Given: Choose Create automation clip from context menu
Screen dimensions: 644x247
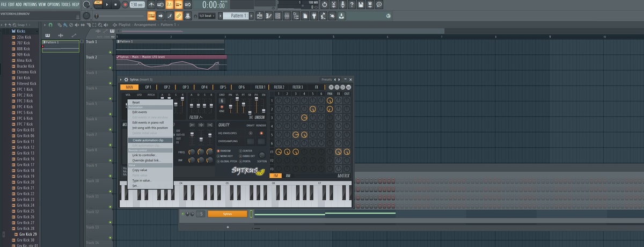Looking at the screenshot, I should point(150,140).
